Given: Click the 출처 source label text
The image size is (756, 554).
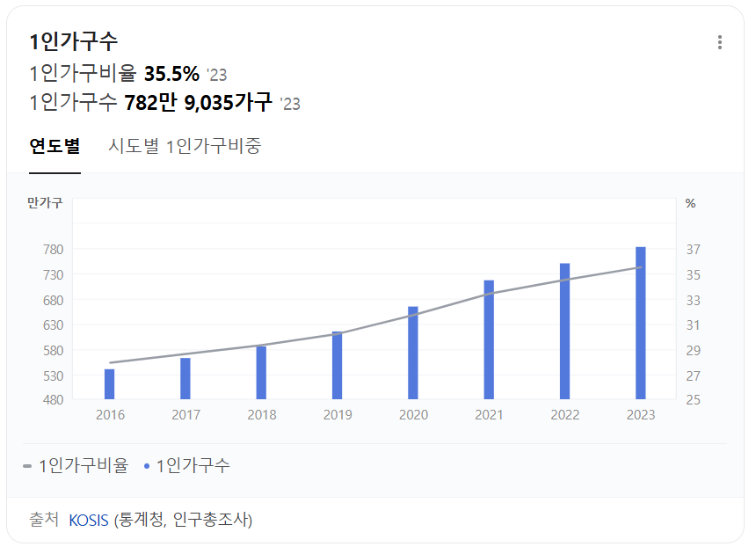Looking at the screenshot, I should point(43,520).
